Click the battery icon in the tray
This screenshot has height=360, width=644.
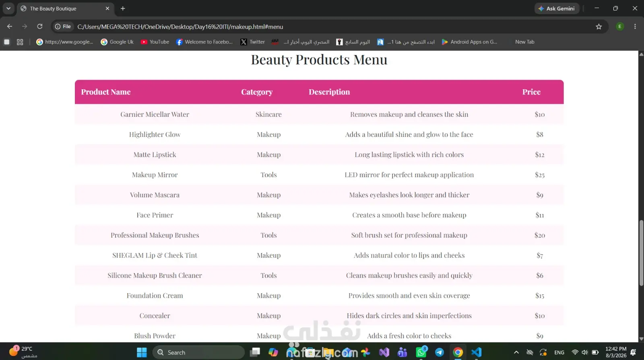coord(595,352)
